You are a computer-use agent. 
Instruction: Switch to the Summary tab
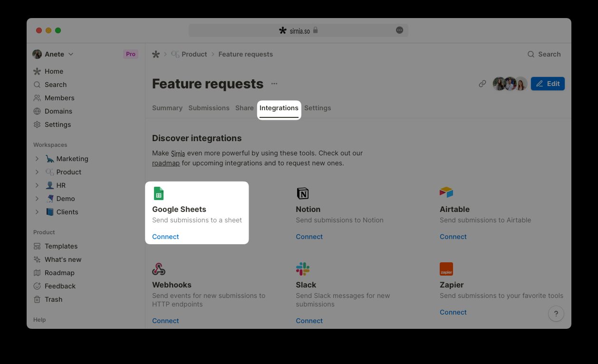coord(167,108)
